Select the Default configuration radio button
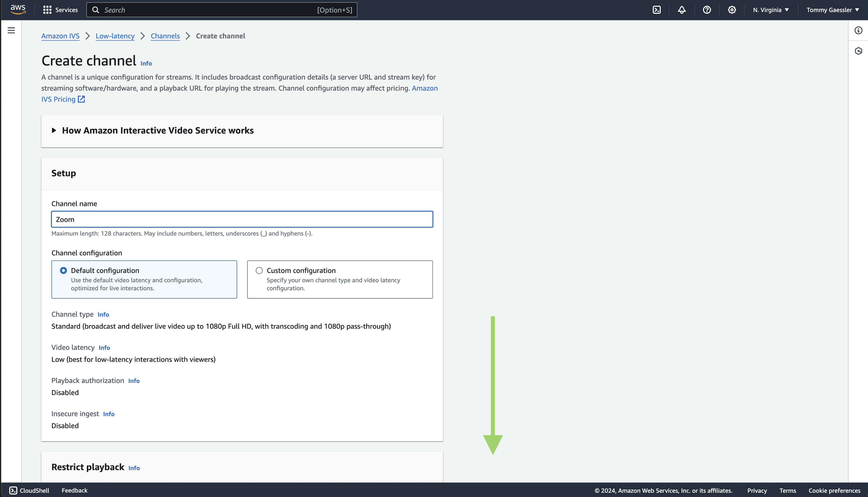This screenshot has width=868, height=497. [x=64, y=270]
